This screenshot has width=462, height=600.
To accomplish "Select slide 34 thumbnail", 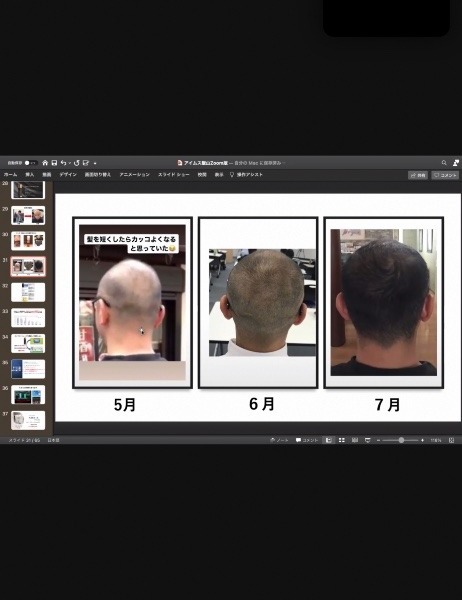I will tap(28, 343).
